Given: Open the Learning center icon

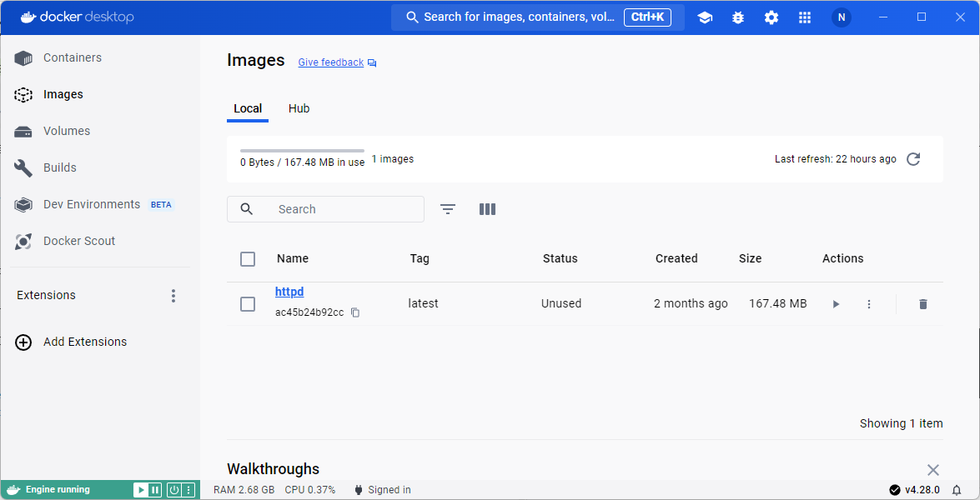Looking at the screenshot, I should 705,17.
